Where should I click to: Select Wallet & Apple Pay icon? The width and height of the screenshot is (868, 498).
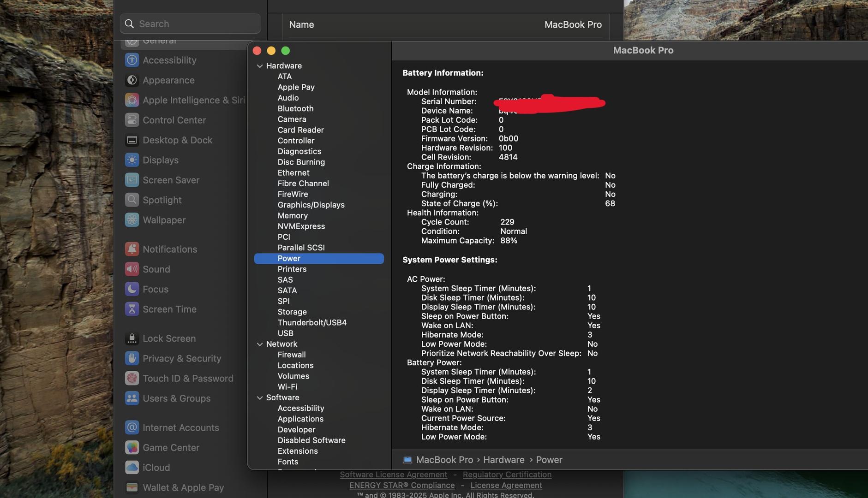(132, 487)
